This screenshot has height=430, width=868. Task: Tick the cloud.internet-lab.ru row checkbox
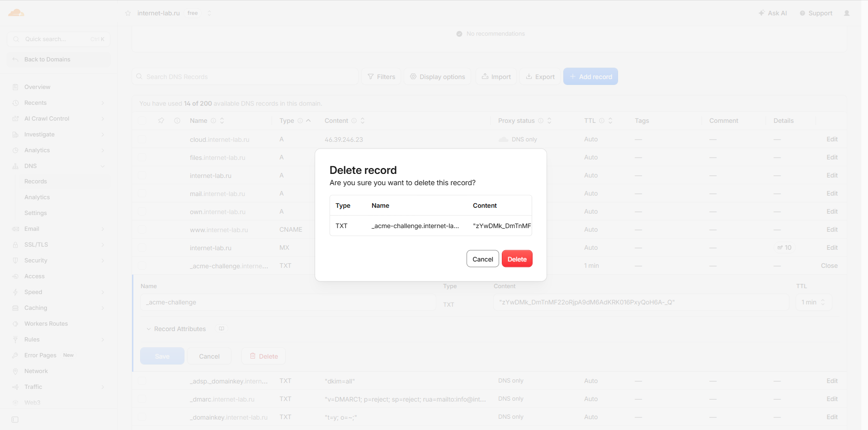tap(142, 139)
